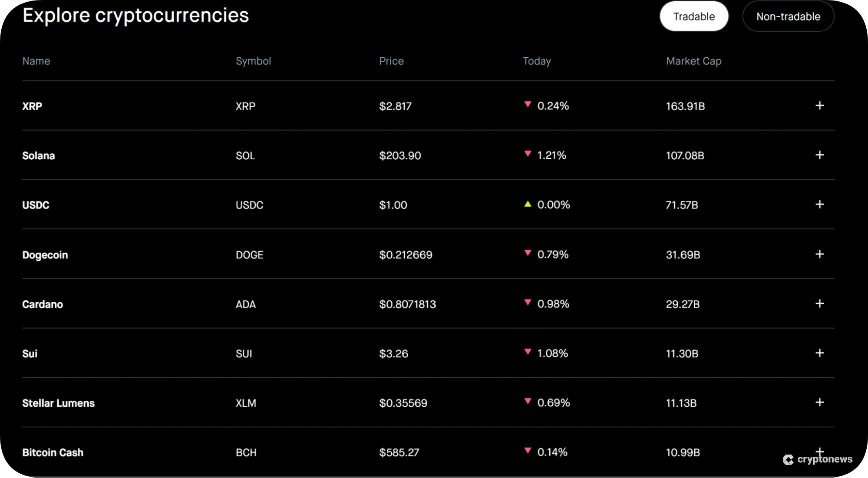The width and height of the screenshot is (868, 478).
Task: View the Cardano listing
Action: (43, 304)
